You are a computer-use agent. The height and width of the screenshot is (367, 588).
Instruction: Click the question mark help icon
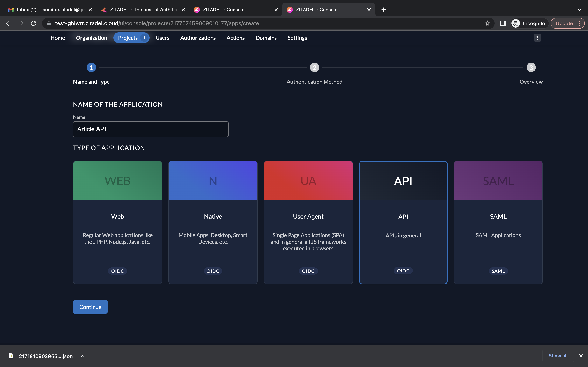pos(537,38)
